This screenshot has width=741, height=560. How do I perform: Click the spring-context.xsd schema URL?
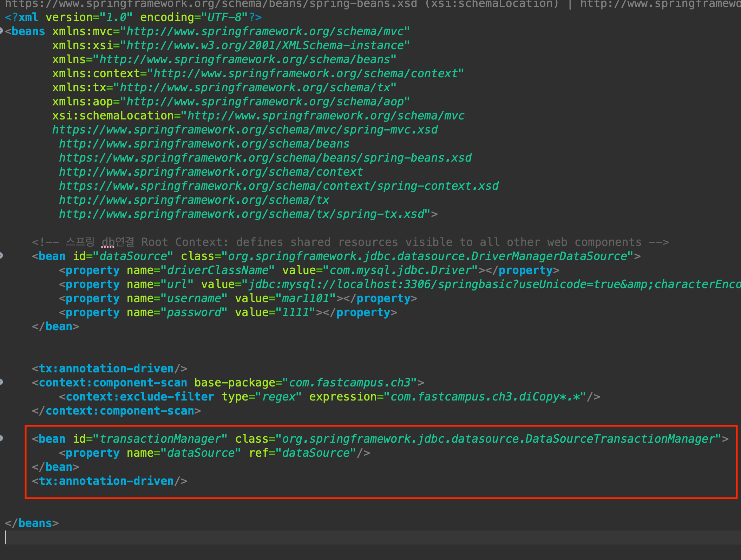tap(278, 186)
